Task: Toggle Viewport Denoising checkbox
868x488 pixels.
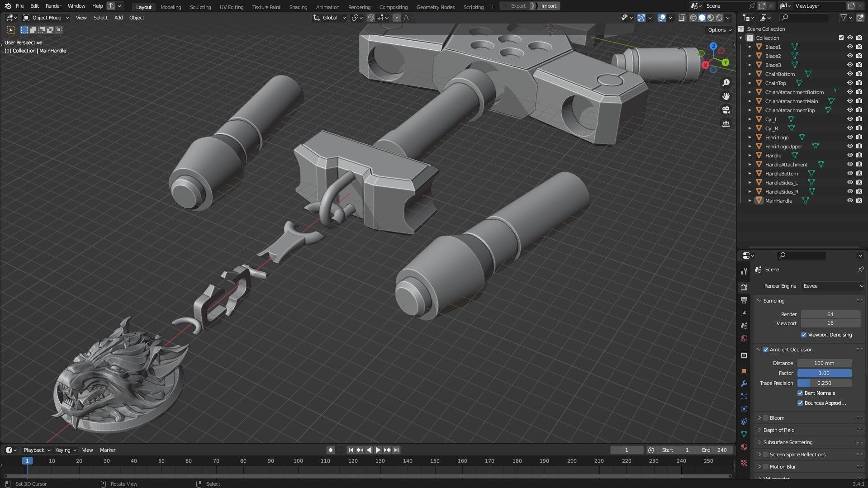Action: 804,335
